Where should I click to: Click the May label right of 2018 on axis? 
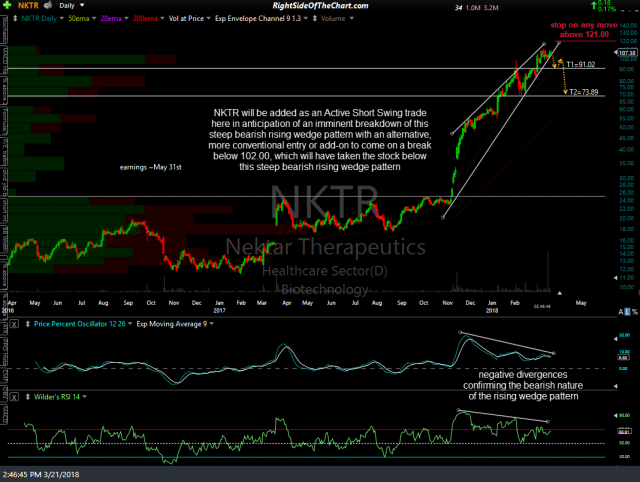pos(581,303)
